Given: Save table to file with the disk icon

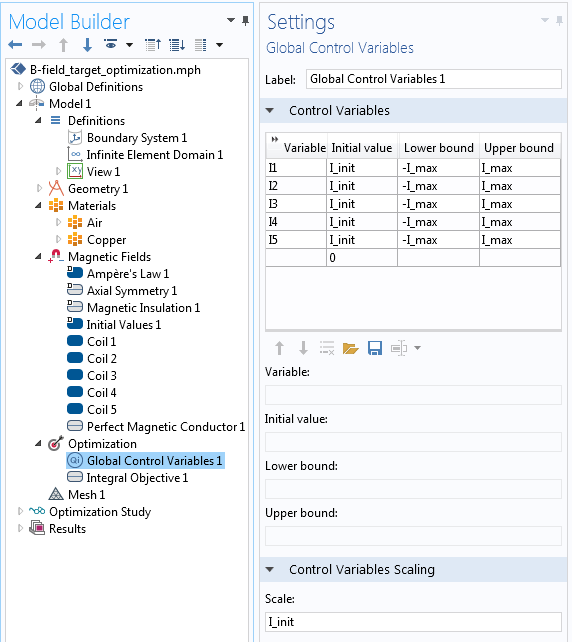Looking at the screenshot, I should click(x=375, y=348).
